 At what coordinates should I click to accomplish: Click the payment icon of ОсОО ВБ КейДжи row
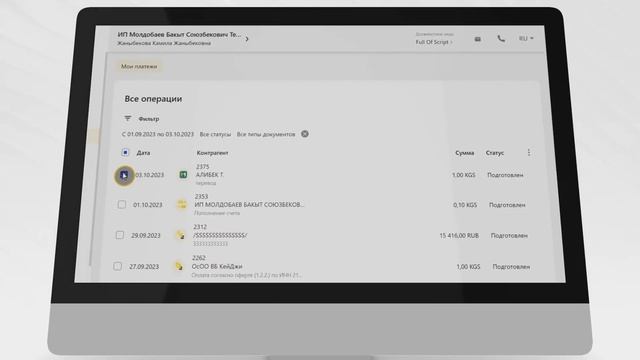tap(179, 266)
